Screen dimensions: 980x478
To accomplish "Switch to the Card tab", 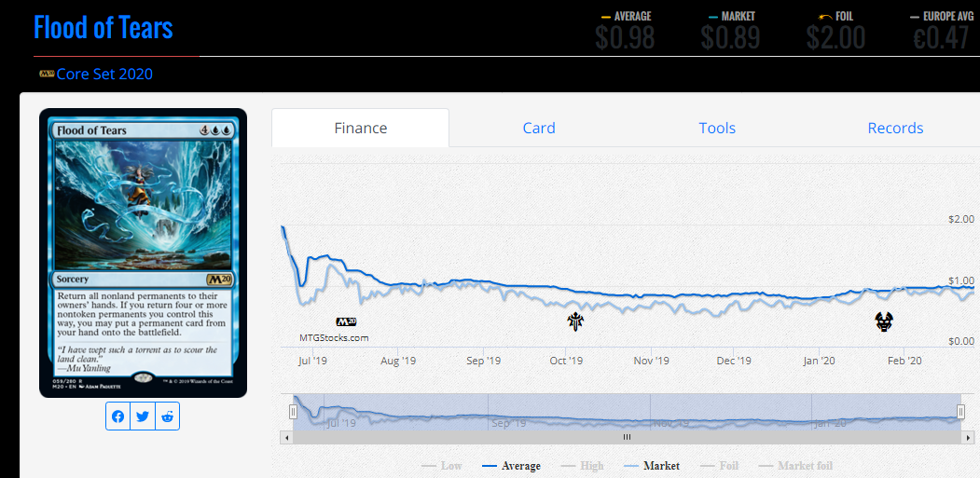I will (x=539, y=128).
